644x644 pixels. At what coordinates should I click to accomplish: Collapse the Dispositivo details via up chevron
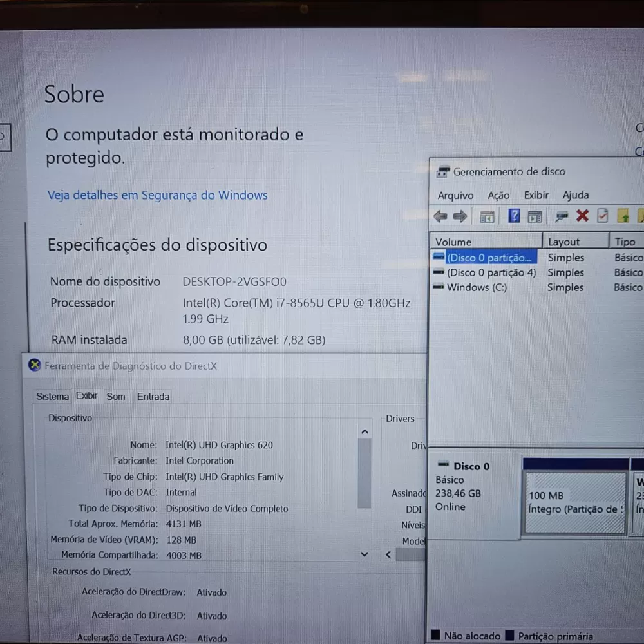[365, 431]
